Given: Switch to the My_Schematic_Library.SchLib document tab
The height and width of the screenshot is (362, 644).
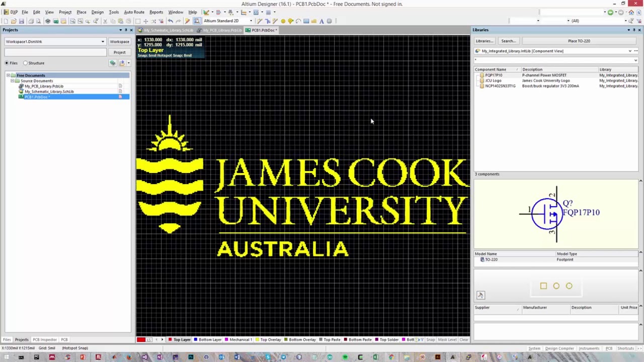Looking at the screenshot, I should [x=166, y=30].
